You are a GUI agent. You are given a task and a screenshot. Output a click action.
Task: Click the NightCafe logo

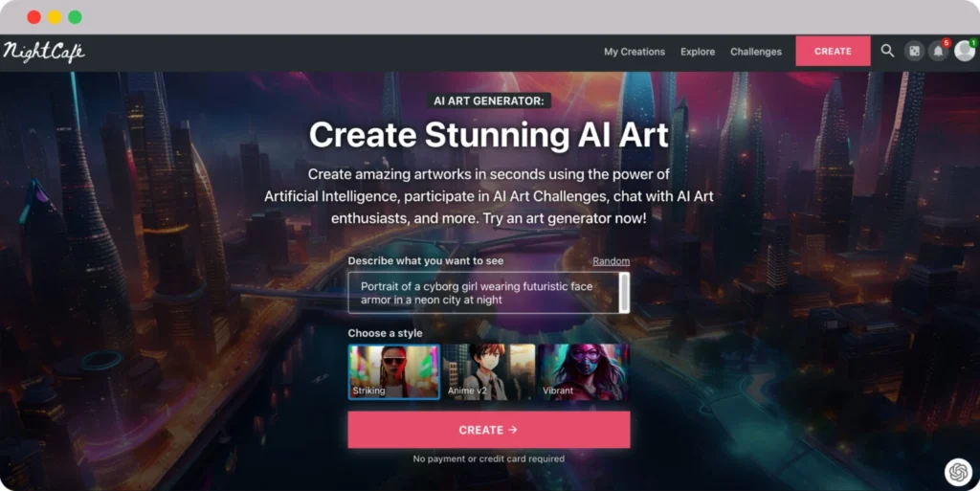(44, 52)
